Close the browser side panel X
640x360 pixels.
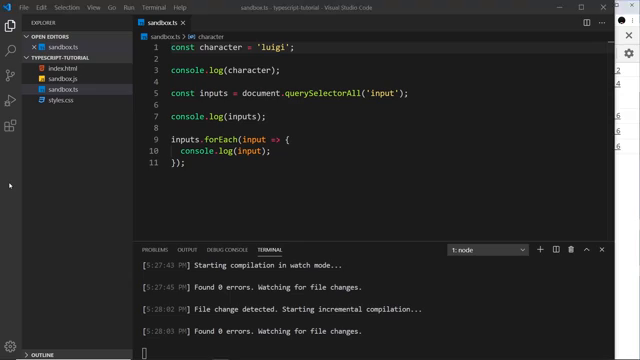pyautogui.click(x=629, y=36)
